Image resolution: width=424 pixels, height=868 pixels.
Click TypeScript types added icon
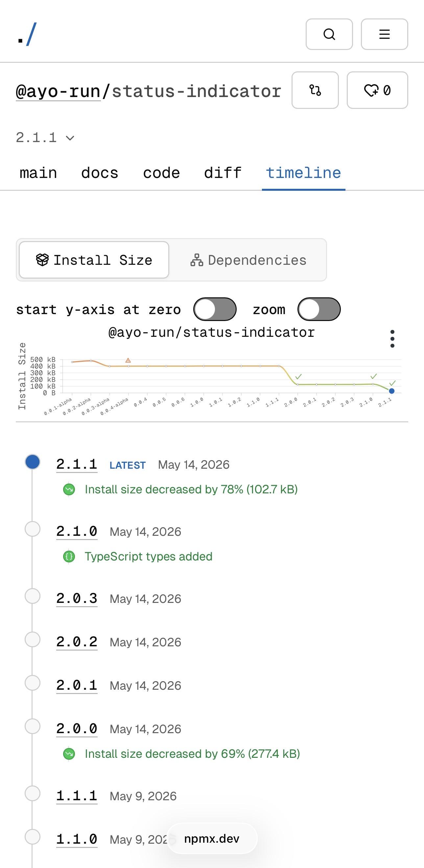point(69,556)
